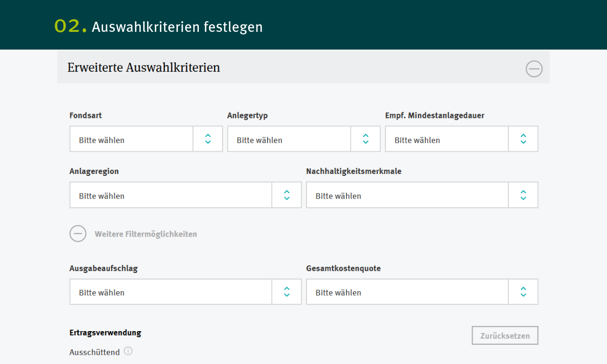This screenshot has width=607, height=364.
Task: Open the Empf. Mindestanlagedauer select field
Action: pos(447,140)
